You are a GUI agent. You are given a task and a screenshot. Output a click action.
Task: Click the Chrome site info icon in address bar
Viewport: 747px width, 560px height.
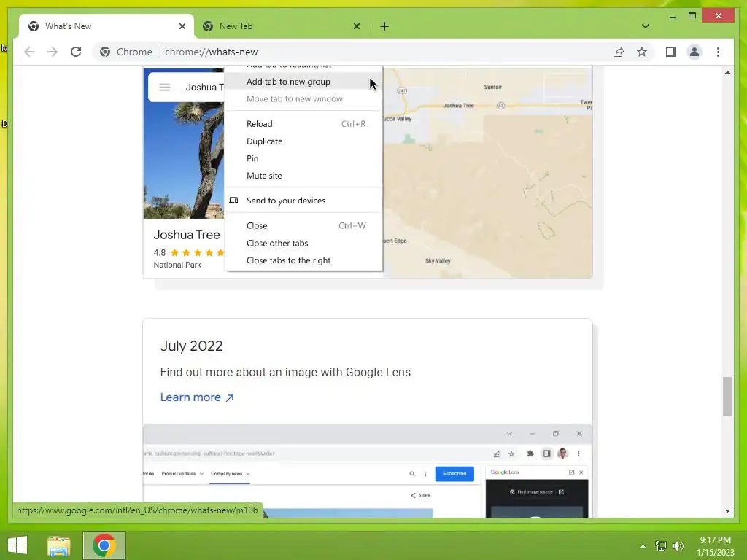(x=105, y=52)
